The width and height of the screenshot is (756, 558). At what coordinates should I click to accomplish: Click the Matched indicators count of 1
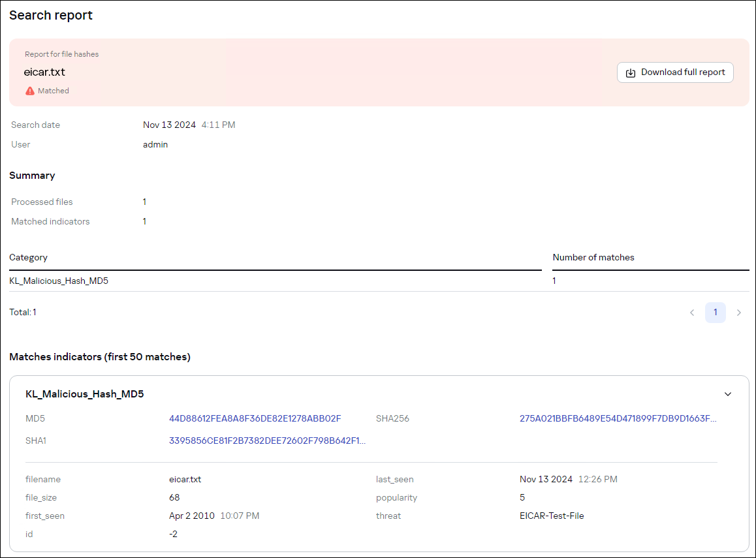coord(144,221)
